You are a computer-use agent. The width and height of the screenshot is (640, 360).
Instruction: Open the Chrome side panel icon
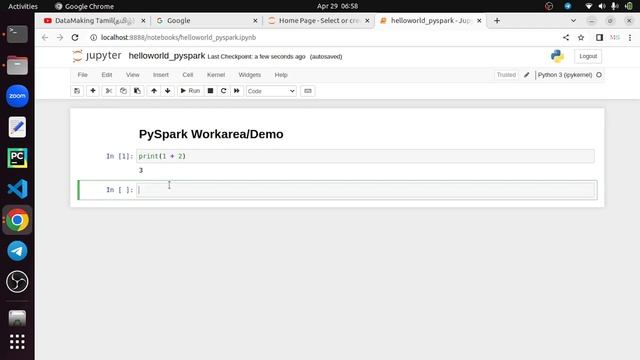tap(599, 38)
